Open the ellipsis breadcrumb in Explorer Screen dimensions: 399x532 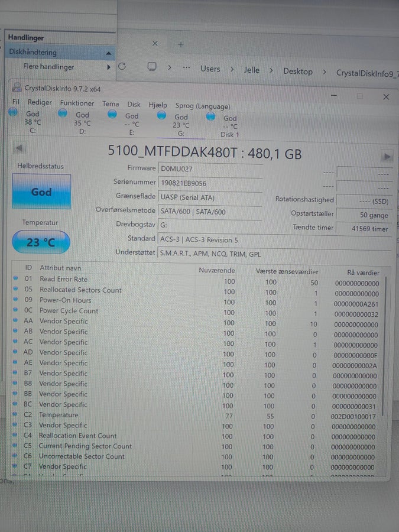(186, 67)
